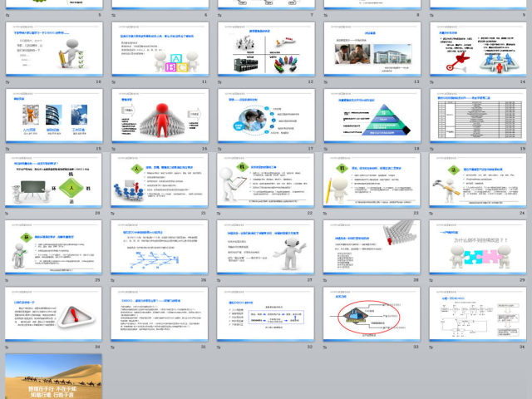
Task: Select slide 18 with the pyramid diagram
Action: (x=372, y=117)
